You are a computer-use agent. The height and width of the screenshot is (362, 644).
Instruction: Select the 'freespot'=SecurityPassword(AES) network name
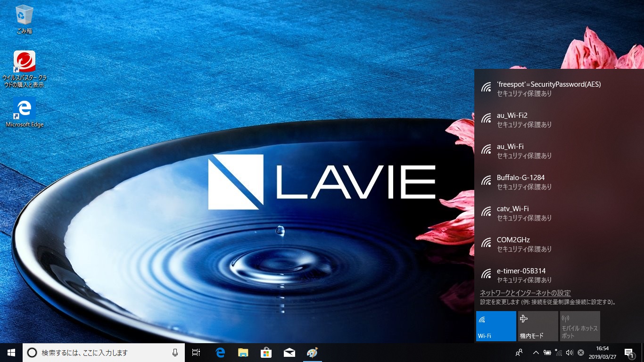point(549,84)
